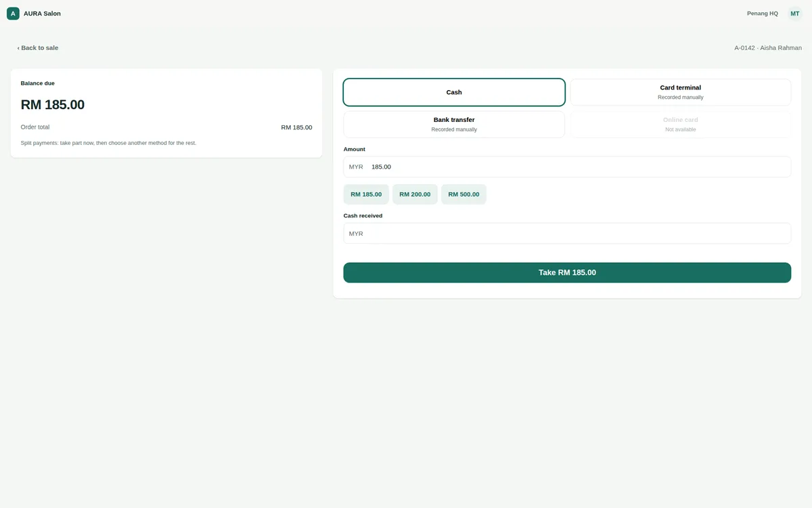Click the Cash received field label
This screenshot has width=812, height=508.
363,215
